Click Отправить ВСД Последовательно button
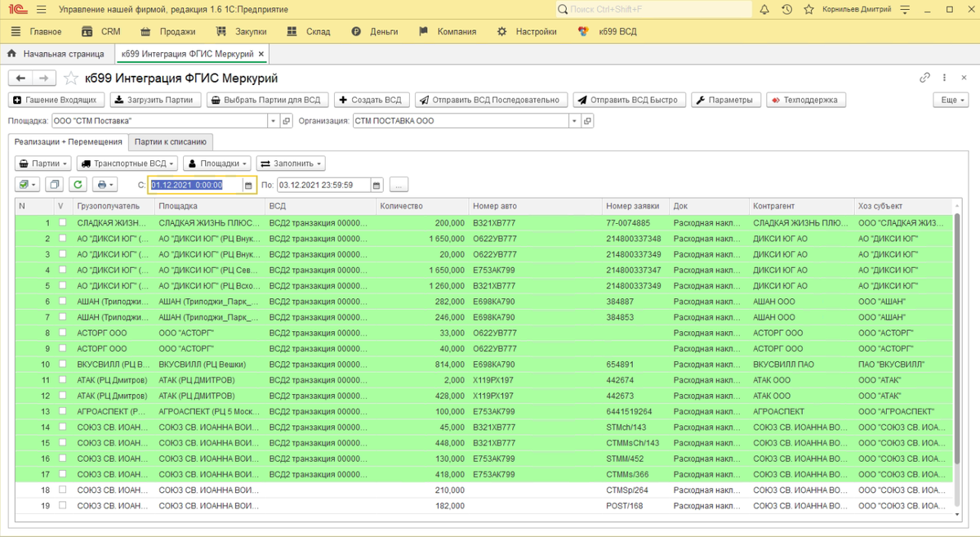 (x=491, y=100)
